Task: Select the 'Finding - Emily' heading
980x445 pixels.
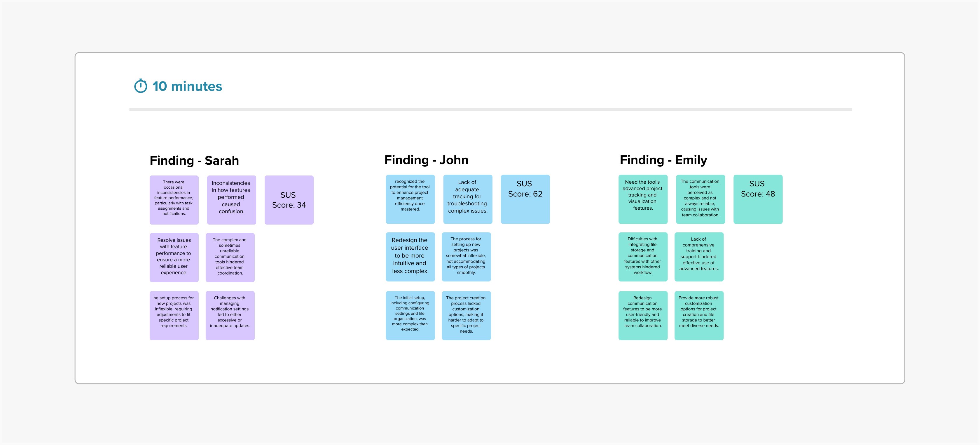Action: coord(663,159)
